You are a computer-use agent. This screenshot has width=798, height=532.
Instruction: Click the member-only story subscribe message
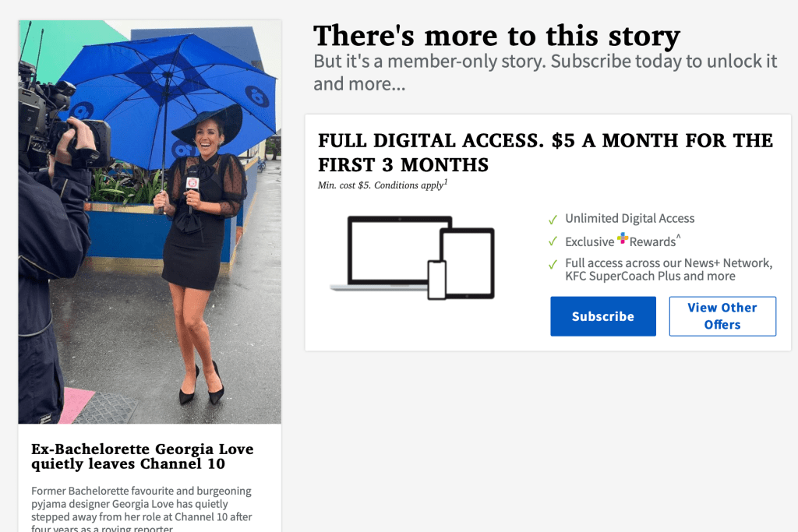545,72
